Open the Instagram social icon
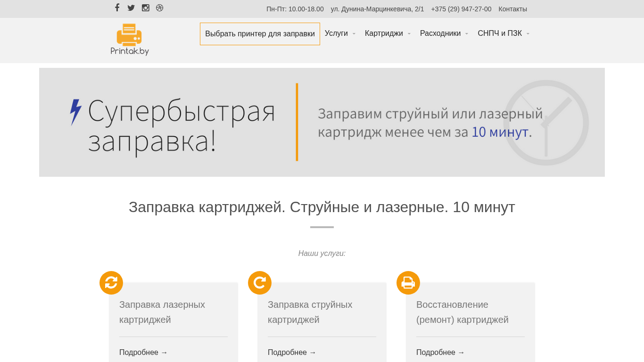644x362 pixels. 146,8
